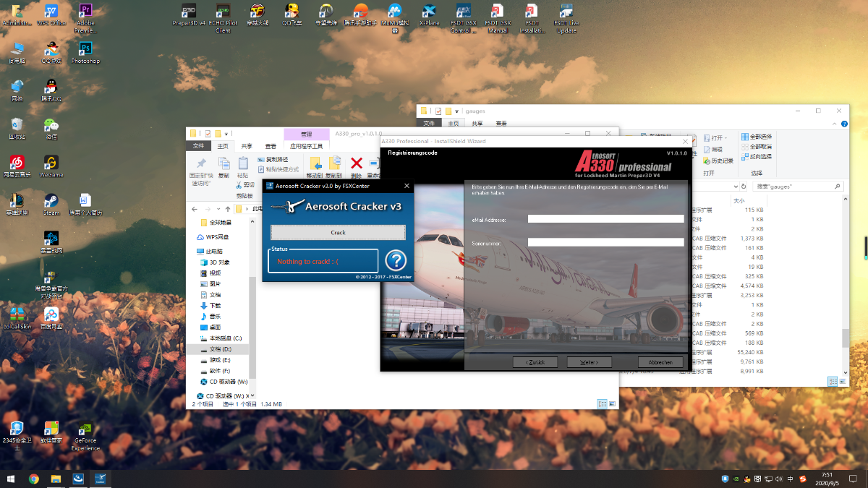Click 全部选择 in gauges window ribbon
868x488 pixels.
click(757, 137)
